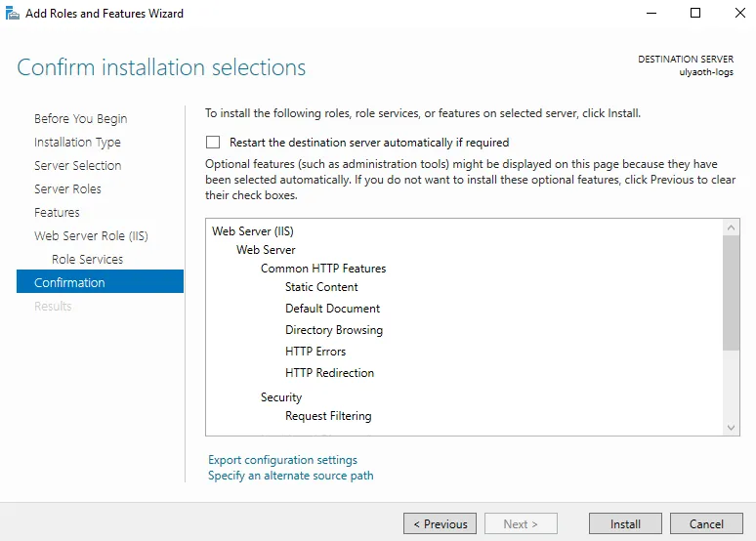The image size is (756, 541).
Task: Click scrollbar up arrow in feature list
Action: [732, 227]
